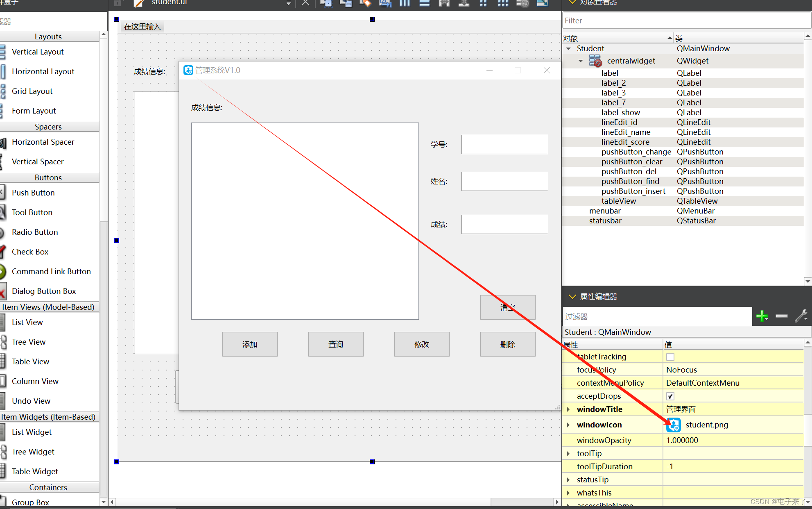The height and width of the screenshot is (509, 812).
Task: Expand the windowTitle property
Action: coord(568,409)
